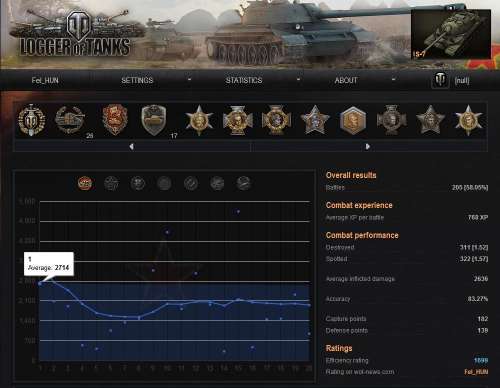Select the last gold star medal on right
Screen dimensions: 500x388
click(x=468, y=120)
